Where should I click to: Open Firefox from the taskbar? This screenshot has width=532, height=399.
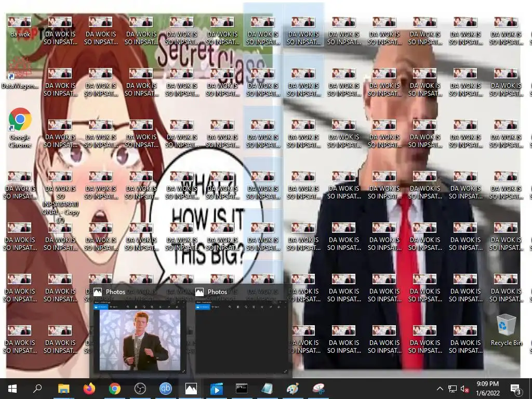pyautogui.click(x=89, y=389)
